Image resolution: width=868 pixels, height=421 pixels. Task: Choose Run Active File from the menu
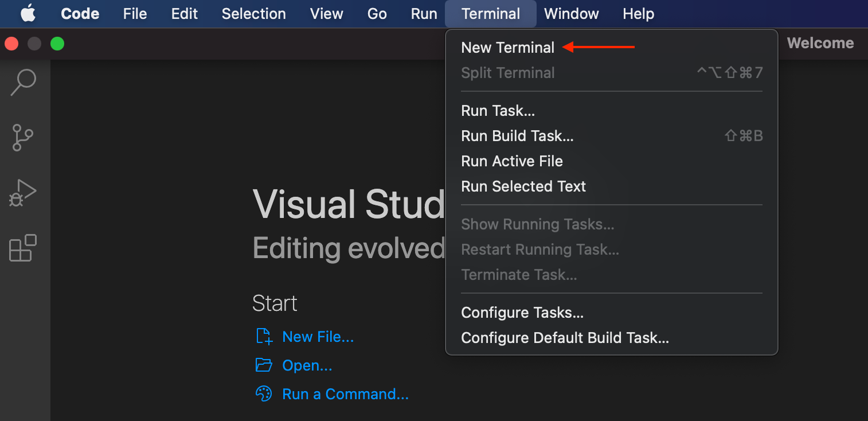point(511,161)
